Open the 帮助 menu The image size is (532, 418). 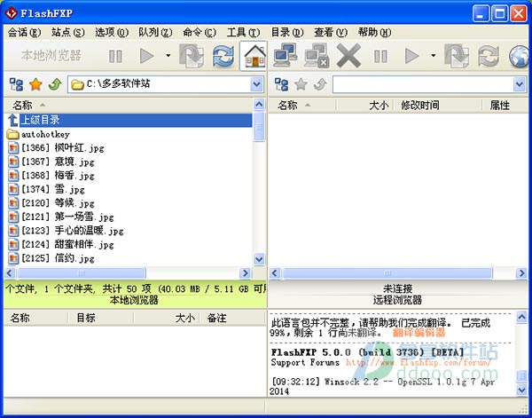click(374, 32)
